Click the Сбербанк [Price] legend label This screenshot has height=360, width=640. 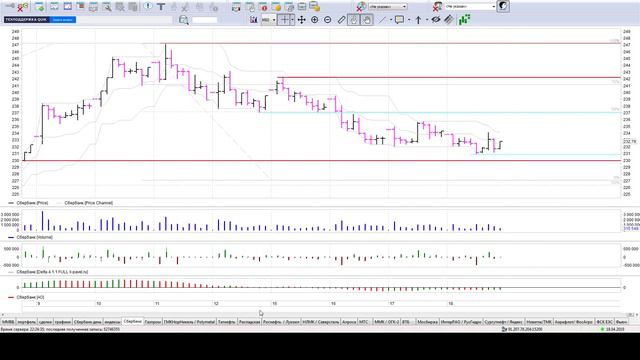[x=32, y=203]
